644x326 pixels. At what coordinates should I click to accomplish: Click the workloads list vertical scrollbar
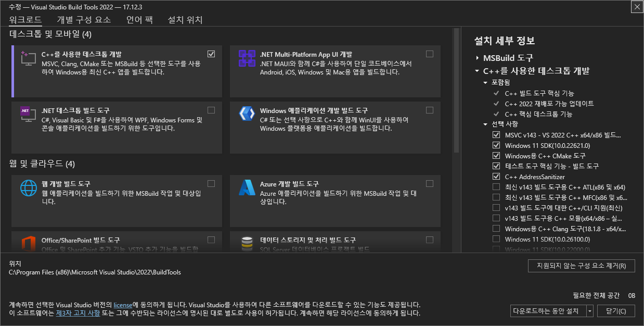(456, 91)
